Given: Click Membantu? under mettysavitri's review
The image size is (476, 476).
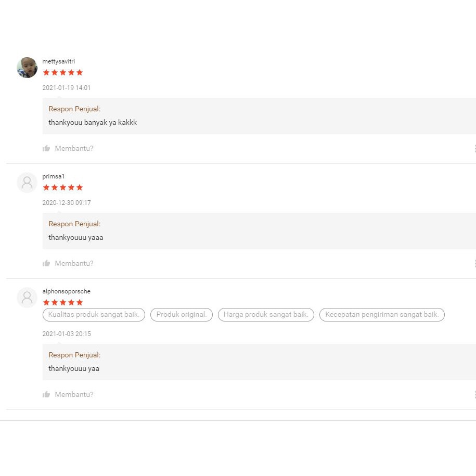Looking at the screenshot, I should [x=74, y=148].
